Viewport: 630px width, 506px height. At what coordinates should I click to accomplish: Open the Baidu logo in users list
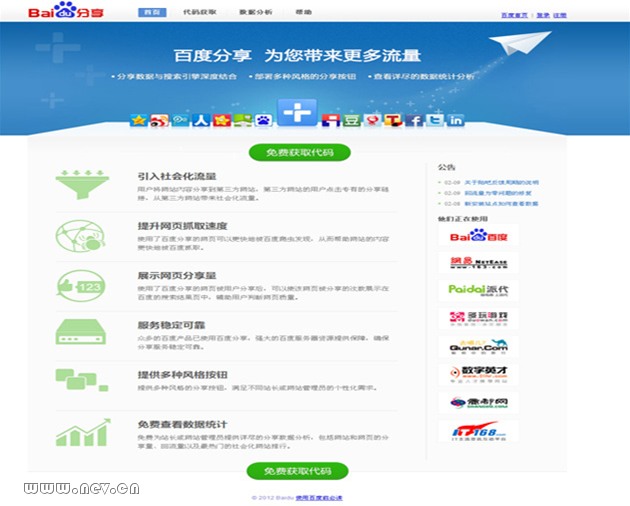click(x=478, y=236)
